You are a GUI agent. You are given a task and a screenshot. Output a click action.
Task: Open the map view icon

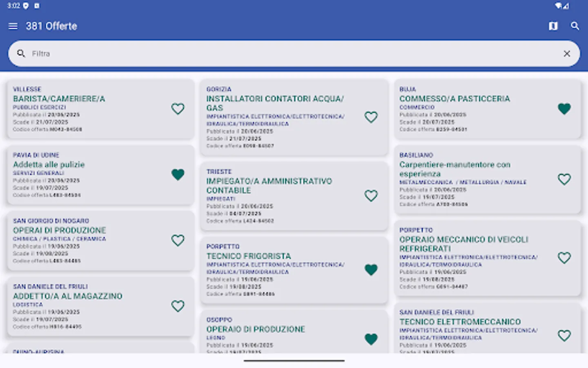553,26
